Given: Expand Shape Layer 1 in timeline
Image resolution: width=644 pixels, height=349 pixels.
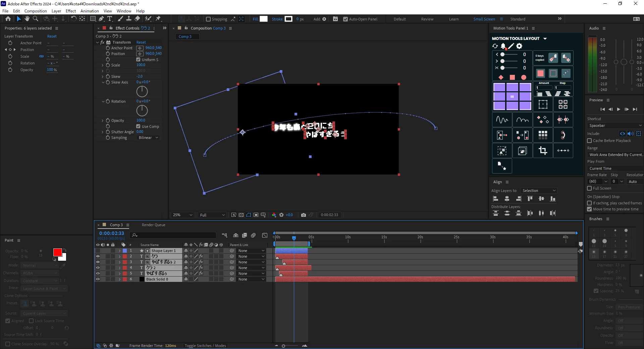Looking at the screenshot, I should [119, 251].
